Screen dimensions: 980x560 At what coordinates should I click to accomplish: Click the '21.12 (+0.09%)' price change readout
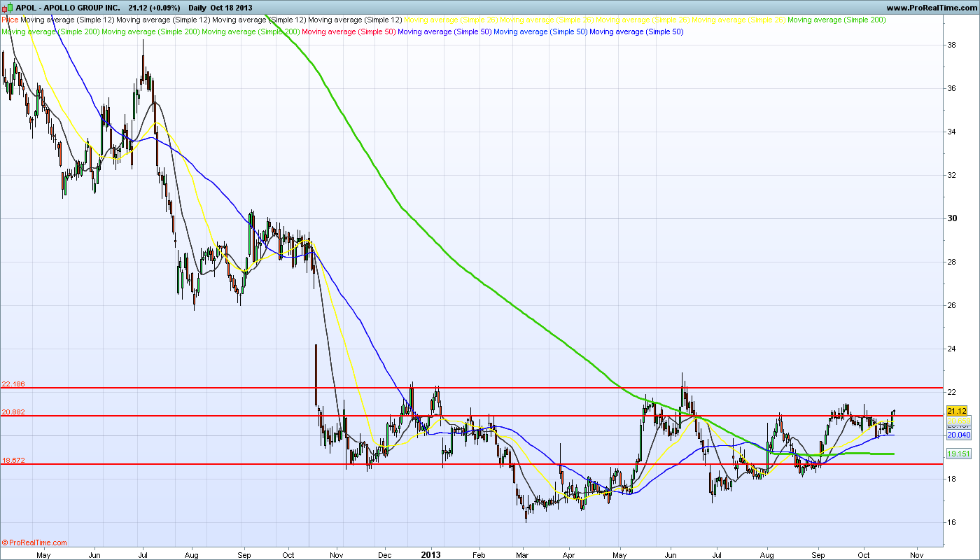[x=155, y=8]
